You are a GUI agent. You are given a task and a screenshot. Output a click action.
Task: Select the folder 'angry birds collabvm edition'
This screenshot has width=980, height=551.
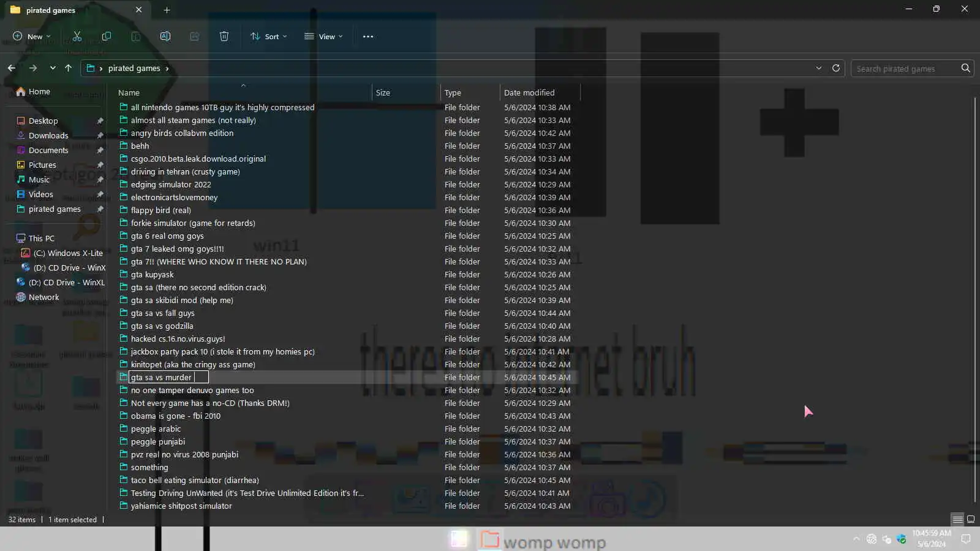(182, 133)
